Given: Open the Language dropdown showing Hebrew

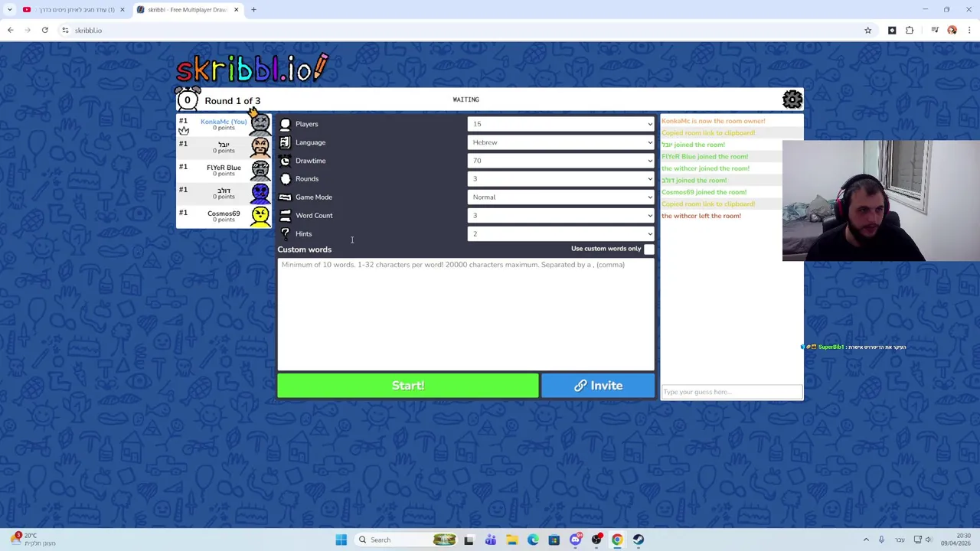Looking at the screenshot, I should pos(560,142).
